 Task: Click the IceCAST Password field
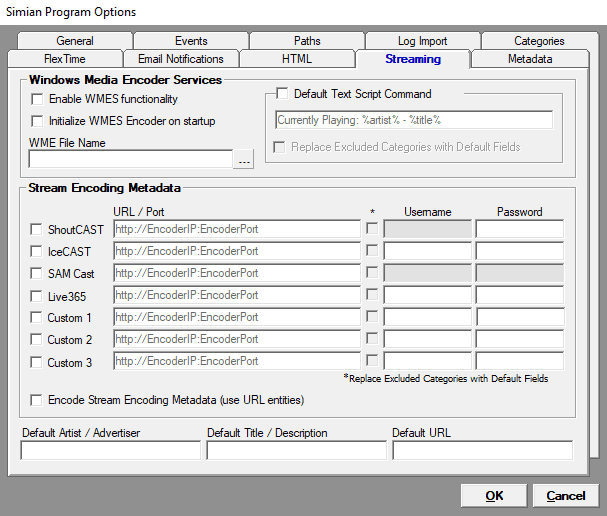[x=520, y=251]
